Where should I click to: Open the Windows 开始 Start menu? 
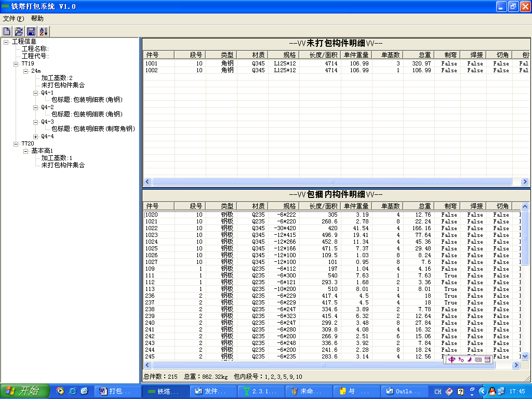click(x=25, y=391)
